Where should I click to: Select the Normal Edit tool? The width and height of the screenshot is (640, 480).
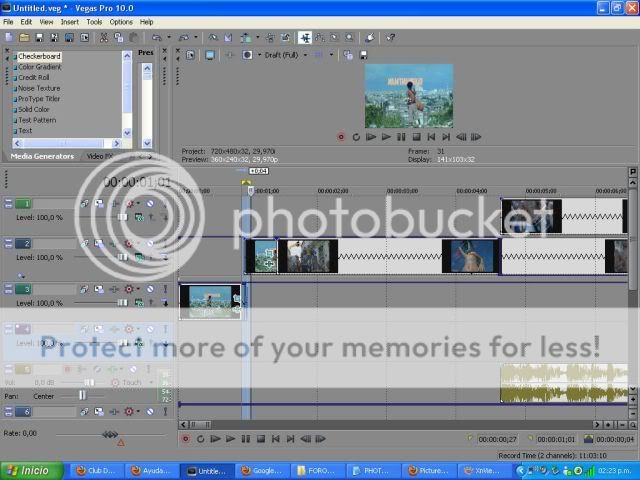[304, 38]
